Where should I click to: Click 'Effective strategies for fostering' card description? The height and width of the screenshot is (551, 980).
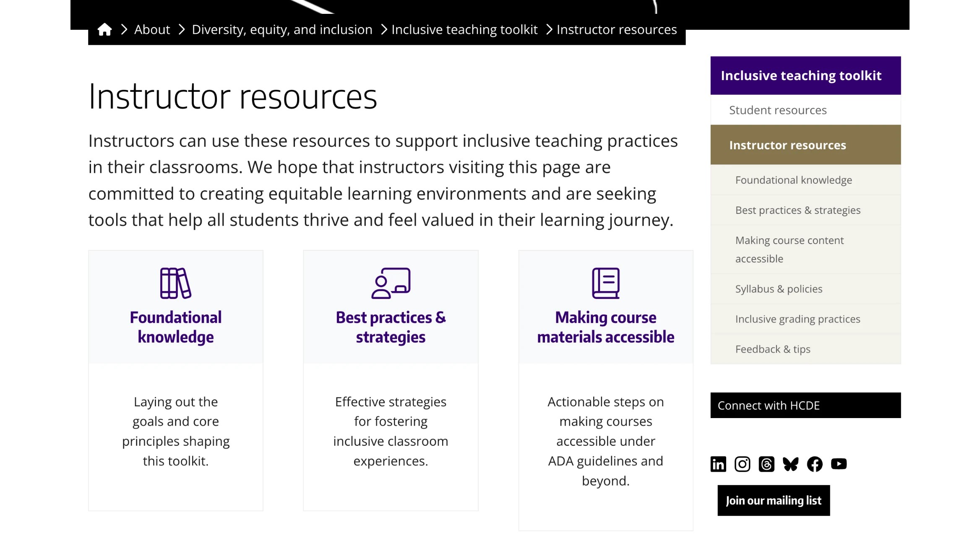pyautogui.click(x=391, y=431)
